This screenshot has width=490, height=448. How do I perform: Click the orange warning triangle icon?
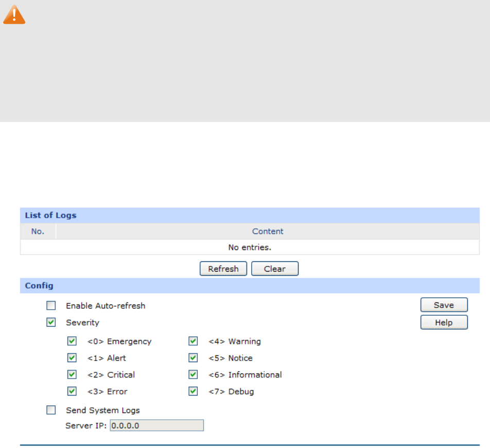pos(14,15)
